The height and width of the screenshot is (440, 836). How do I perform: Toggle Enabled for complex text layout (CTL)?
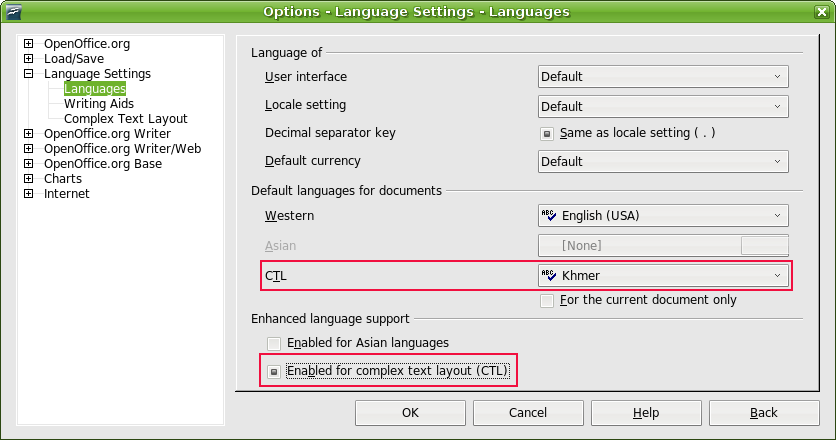pyautogui.click(x=274, y=371)
